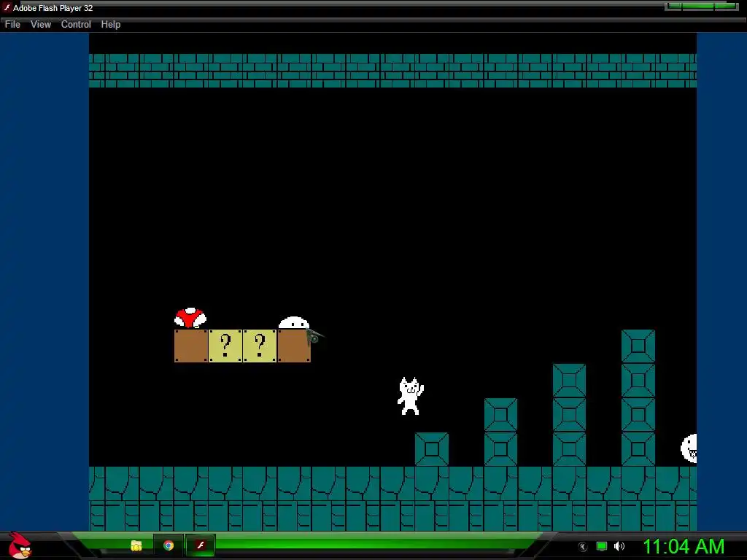Open the volume speaker tray icon
Image resolution: width=747 pixels, height=560 pixels.
619,546
